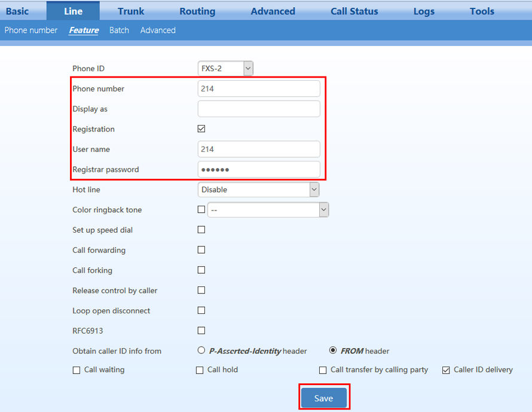532x412 pixels.
Task: Enable the Call forwarding checkbox
Action: tap(201, 250)
